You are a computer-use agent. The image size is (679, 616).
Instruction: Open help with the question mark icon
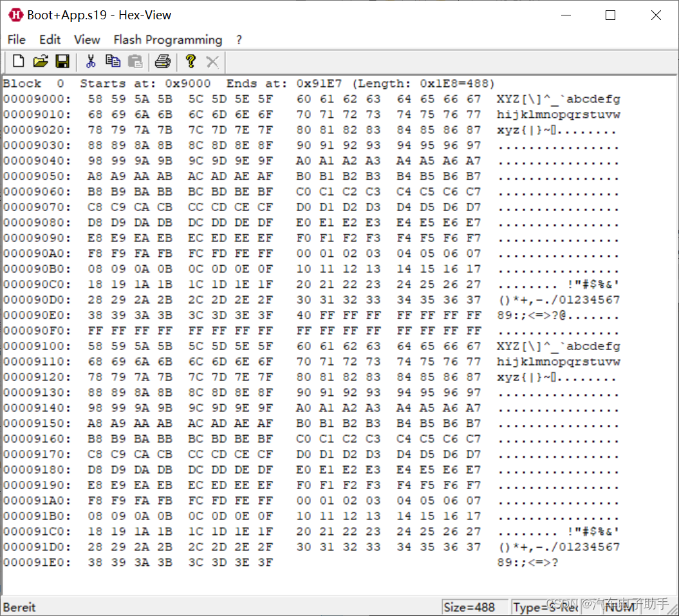190,62
